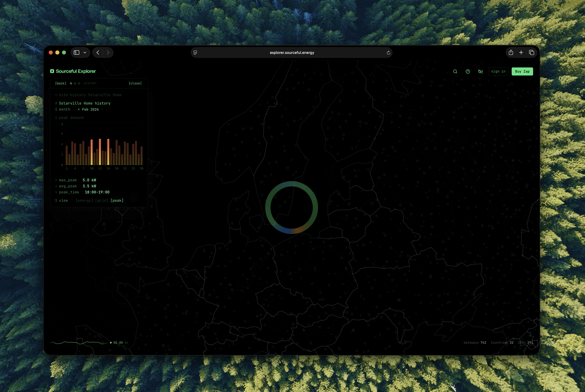Open a new browser tab with the plus icon

(x=521, y=52)
